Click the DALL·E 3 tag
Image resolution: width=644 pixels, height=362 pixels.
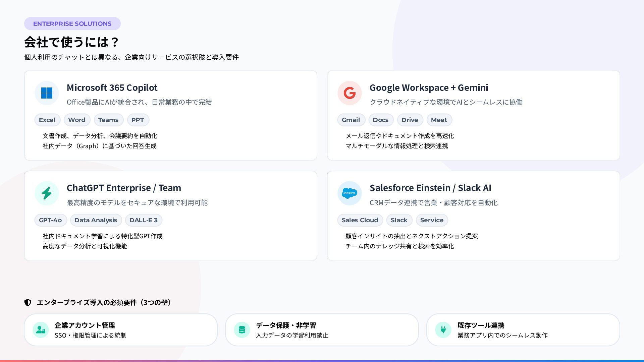coord(144,220)
